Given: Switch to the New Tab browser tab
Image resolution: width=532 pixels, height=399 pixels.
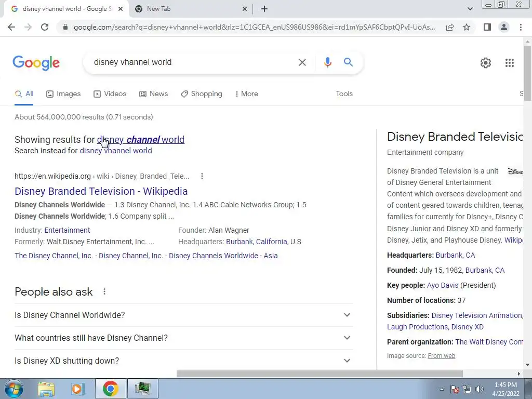Looking at the screenshot, I should tap(191, 9).
